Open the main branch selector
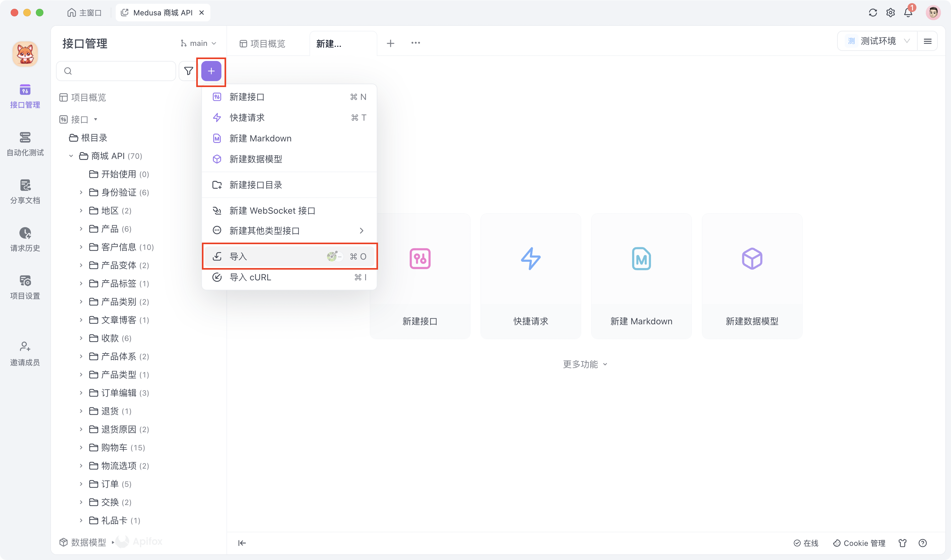The height and width of the screenshot is (560, 951). tap(198, 43)
